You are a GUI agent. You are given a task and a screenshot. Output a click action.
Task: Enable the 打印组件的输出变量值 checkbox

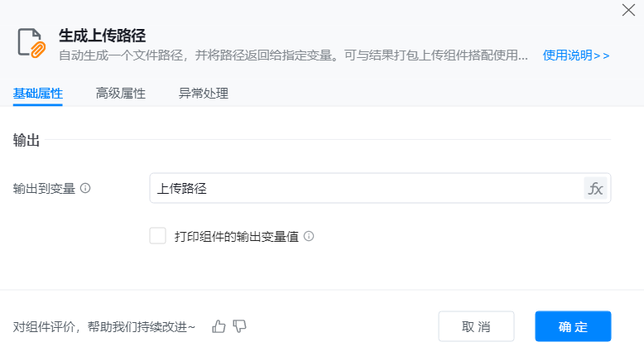[157, 236]
